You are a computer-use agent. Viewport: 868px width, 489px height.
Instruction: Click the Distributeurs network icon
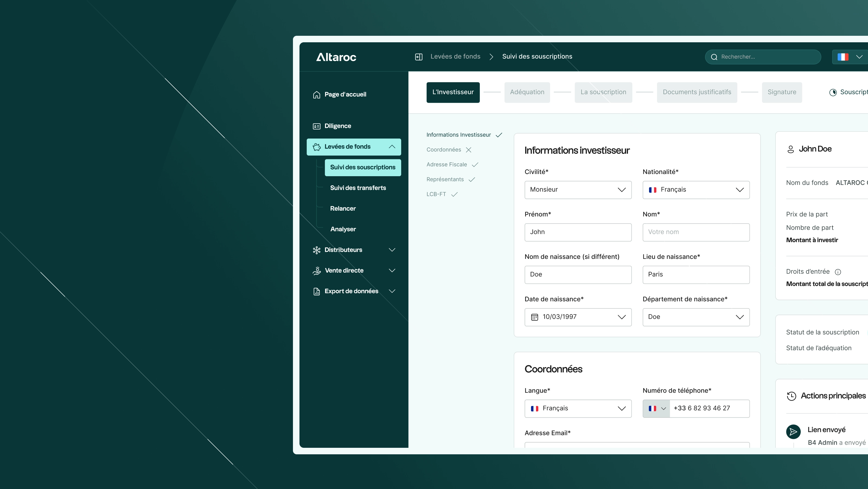(316, 250)
